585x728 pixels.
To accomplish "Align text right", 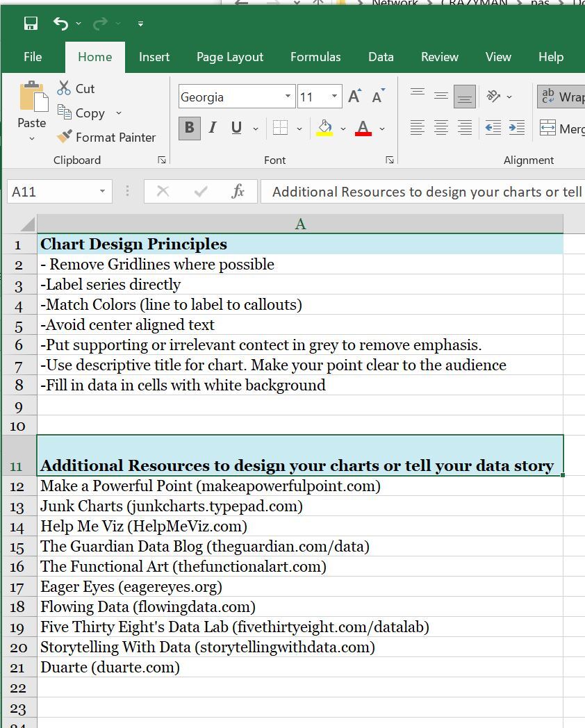I will [465, 127].
